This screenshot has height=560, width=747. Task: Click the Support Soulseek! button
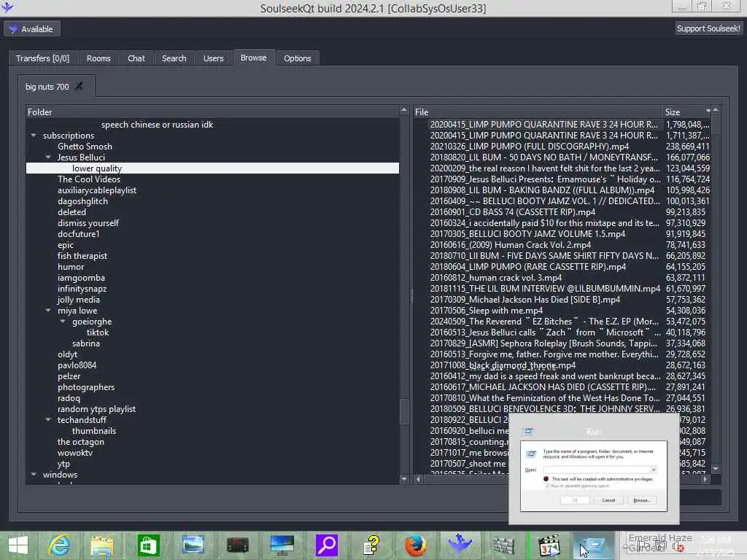708,28
